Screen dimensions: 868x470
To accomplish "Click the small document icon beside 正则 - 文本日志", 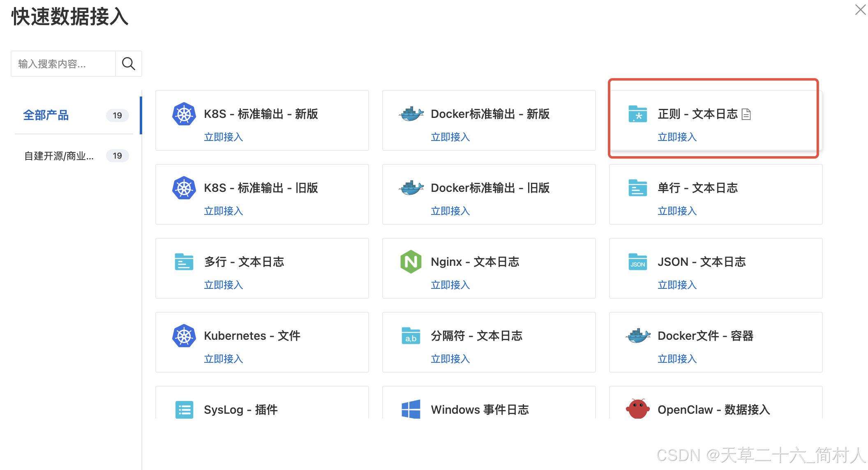I will tap(746, 114).
